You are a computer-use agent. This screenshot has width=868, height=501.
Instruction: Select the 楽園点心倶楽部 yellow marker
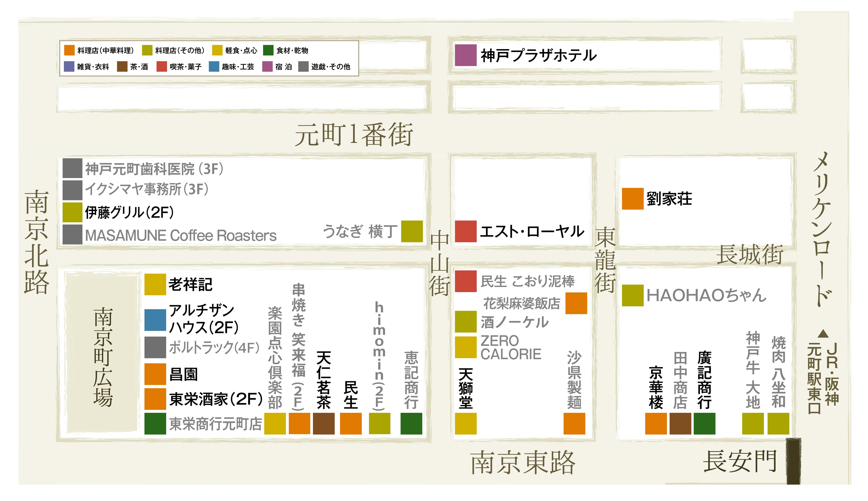point(275,424)
